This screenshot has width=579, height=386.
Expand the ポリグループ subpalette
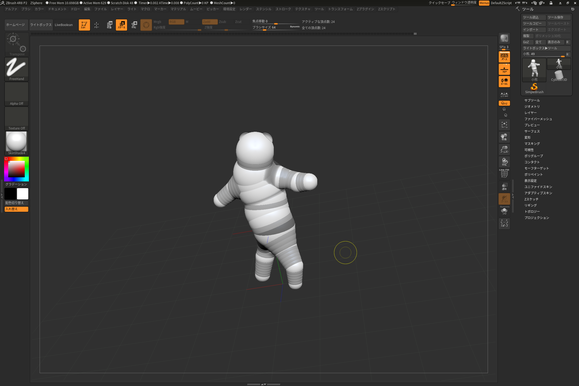tap(534, 156)
